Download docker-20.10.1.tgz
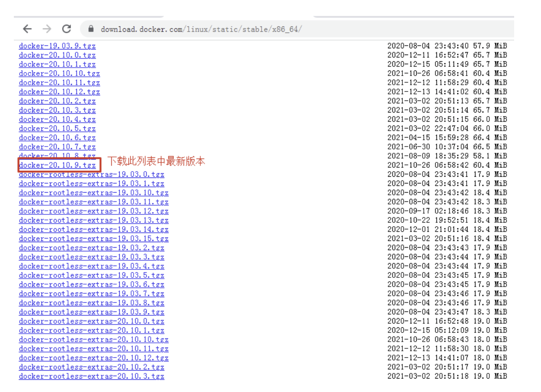 coord(57,64)
